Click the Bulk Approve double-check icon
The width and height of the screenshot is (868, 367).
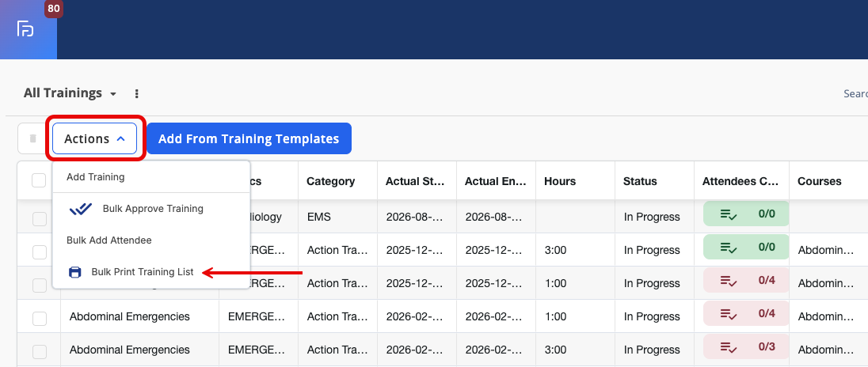[x=80, y=209]
